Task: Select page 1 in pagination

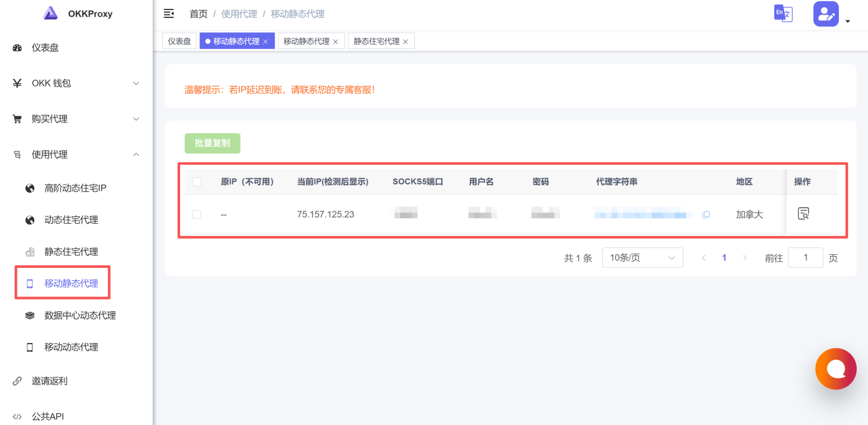Action: click(724, 258)
